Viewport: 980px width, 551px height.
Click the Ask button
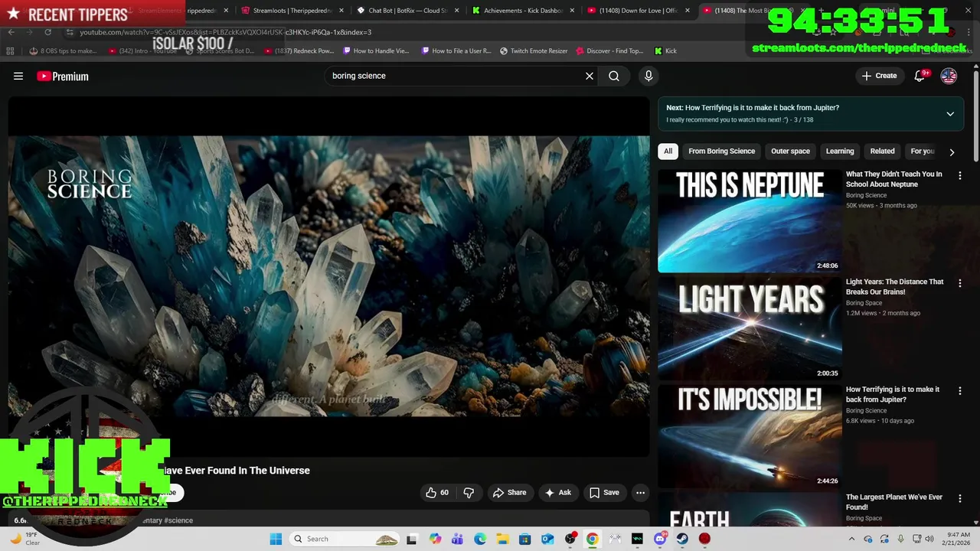pos(557,493)
